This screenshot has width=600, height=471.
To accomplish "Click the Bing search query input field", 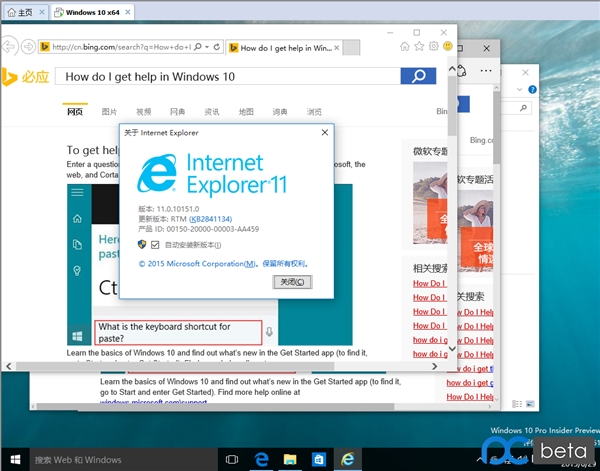I will [230, 76].
